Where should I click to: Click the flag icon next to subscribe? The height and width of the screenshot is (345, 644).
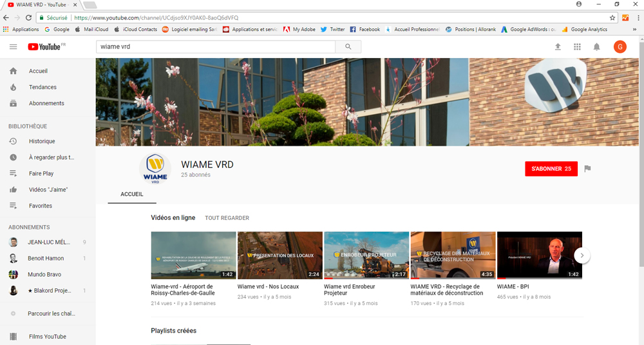[588, 168]
